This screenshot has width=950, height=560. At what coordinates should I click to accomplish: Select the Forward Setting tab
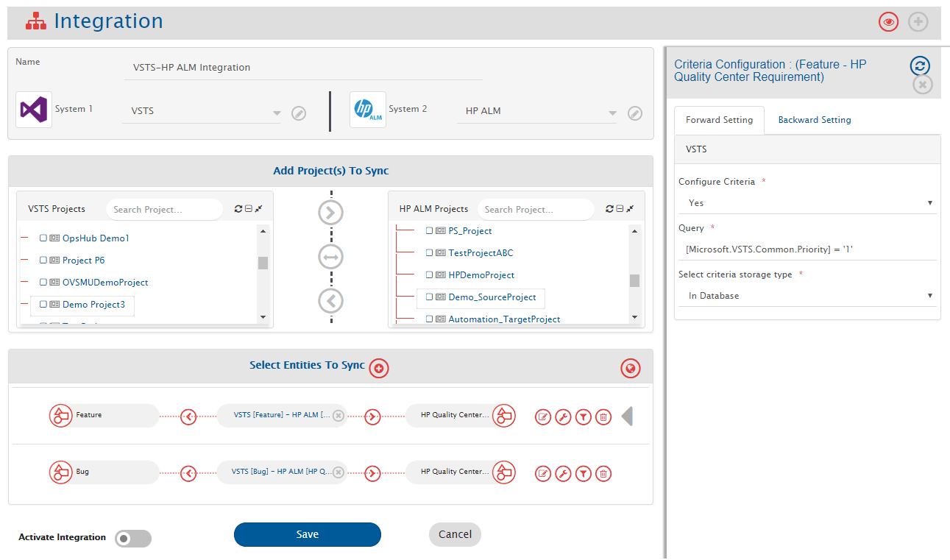pyautogui.click(x=719, y=120)
